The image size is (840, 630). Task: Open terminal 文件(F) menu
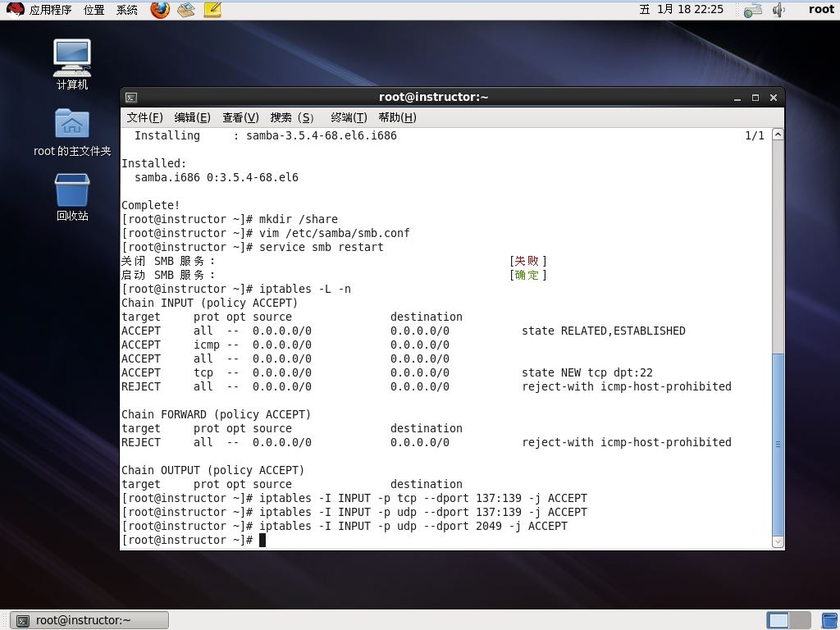(144, 117)
